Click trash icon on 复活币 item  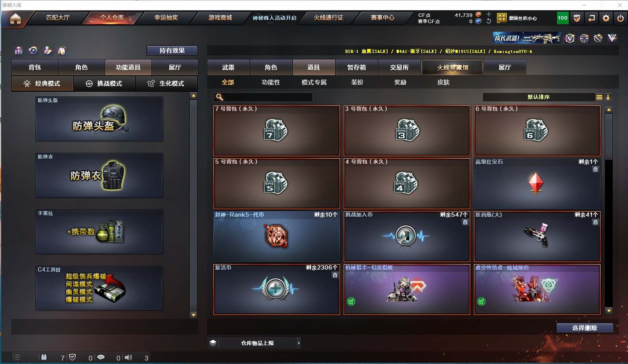click(x=335, y=275)
